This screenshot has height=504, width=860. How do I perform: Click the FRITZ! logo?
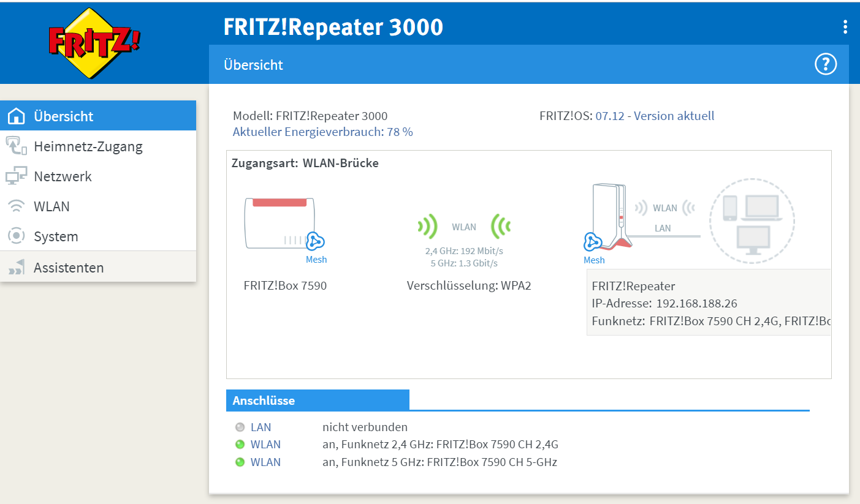[x=94, y=43]
